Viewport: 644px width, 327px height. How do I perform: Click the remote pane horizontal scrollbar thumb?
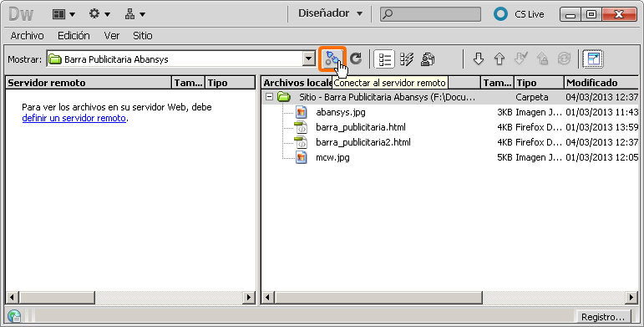(x=57, y=297)
